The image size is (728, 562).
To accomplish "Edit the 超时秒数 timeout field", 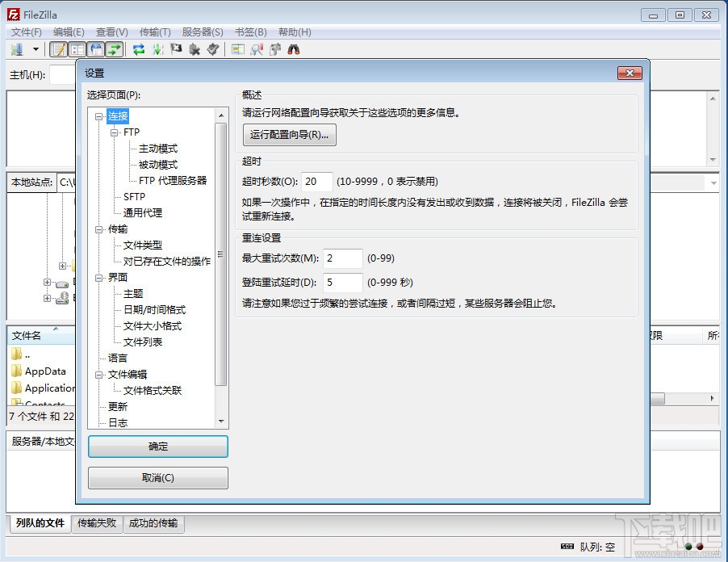I will point(318,181).
